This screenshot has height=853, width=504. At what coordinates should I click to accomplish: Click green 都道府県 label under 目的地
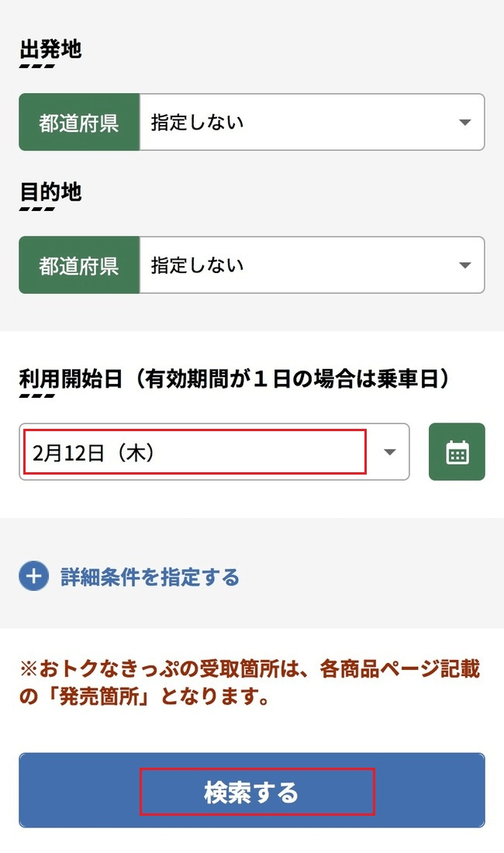pyautogui.click(x=79, y=265)
